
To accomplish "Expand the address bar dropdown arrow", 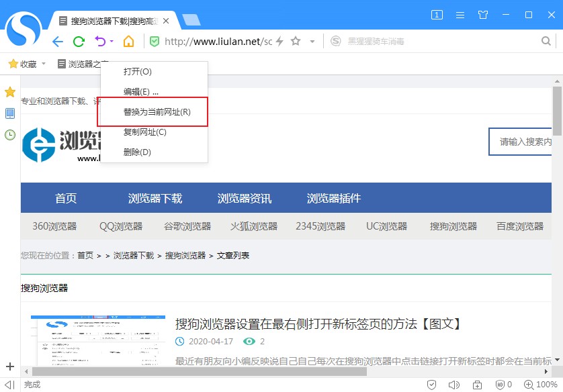I will point(312,42).
